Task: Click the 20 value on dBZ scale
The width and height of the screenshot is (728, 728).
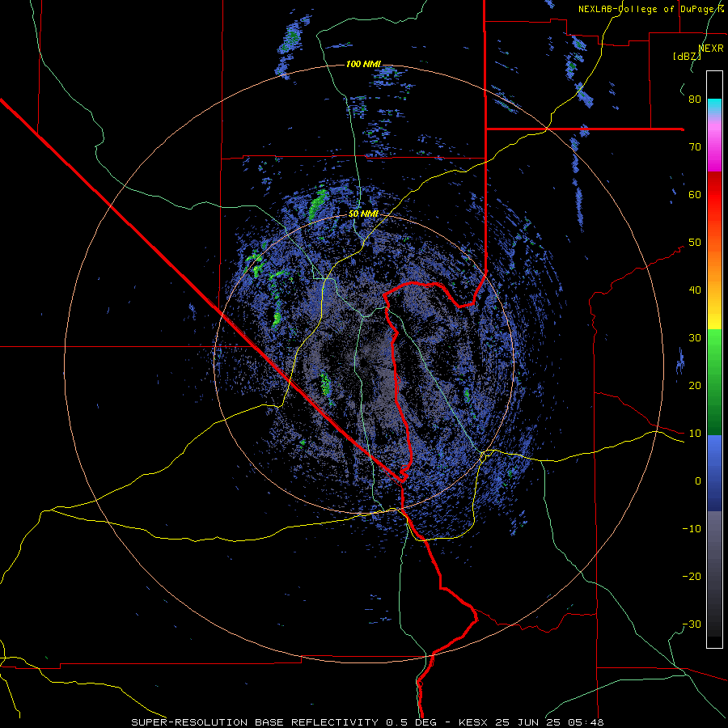Action: [695, 385]
